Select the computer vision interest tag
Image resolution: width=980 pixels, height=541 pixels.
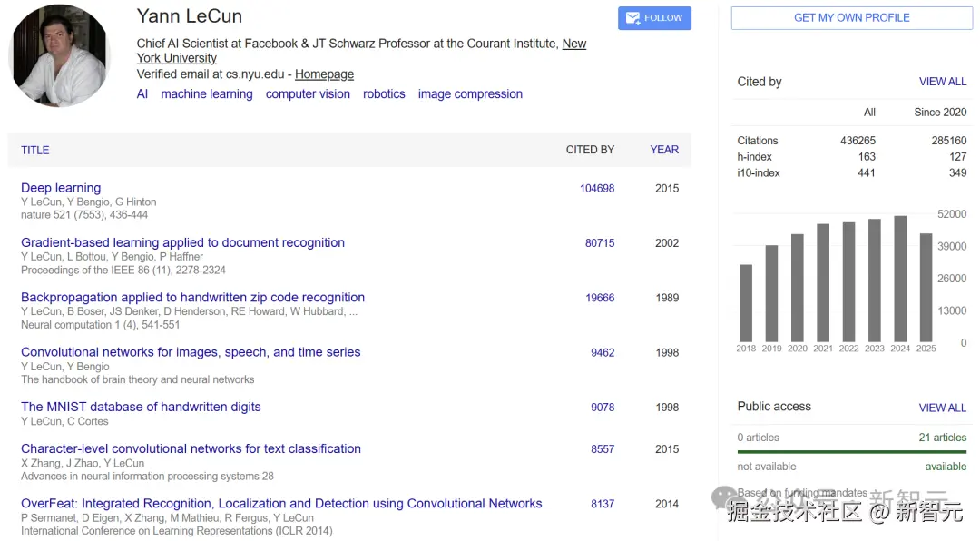(x=308, y=94)
